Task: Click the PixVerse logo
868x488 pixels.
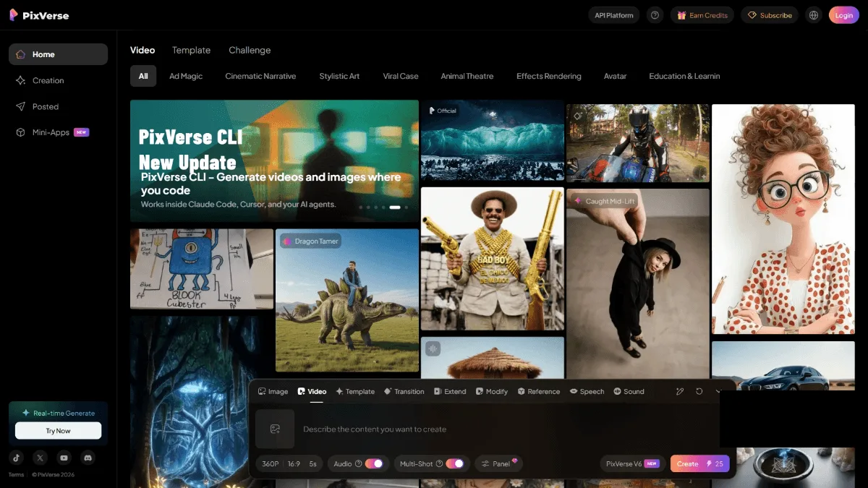Action: coord(39,14)
